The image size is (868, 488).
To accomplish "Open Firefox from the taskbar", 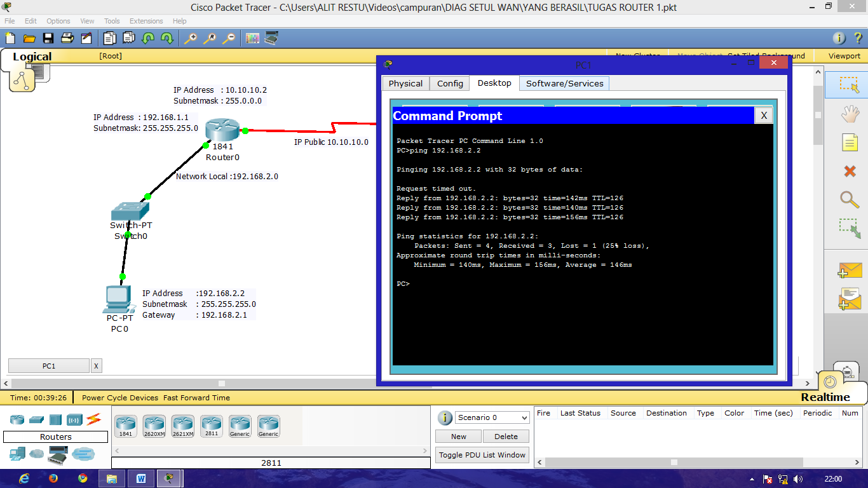I will pos(53,478).
